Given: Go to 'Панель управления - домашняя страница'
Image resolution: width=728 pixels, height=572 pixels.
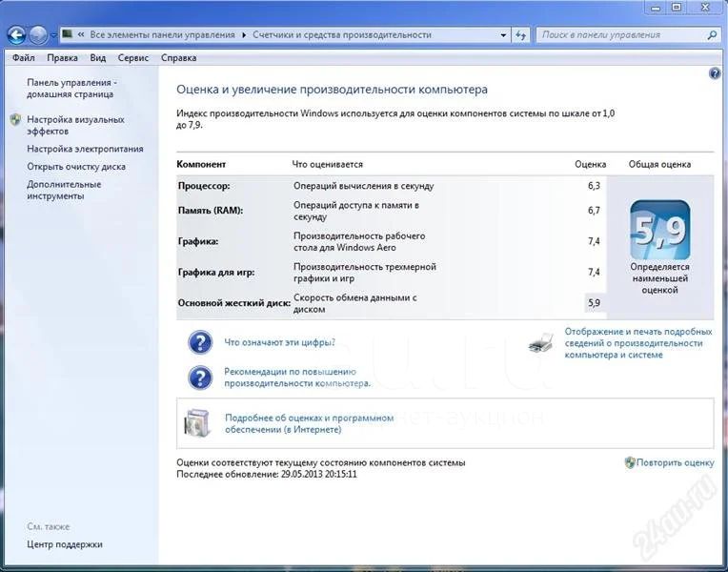Looking at the screenshot, I should (x=71, y=89).
